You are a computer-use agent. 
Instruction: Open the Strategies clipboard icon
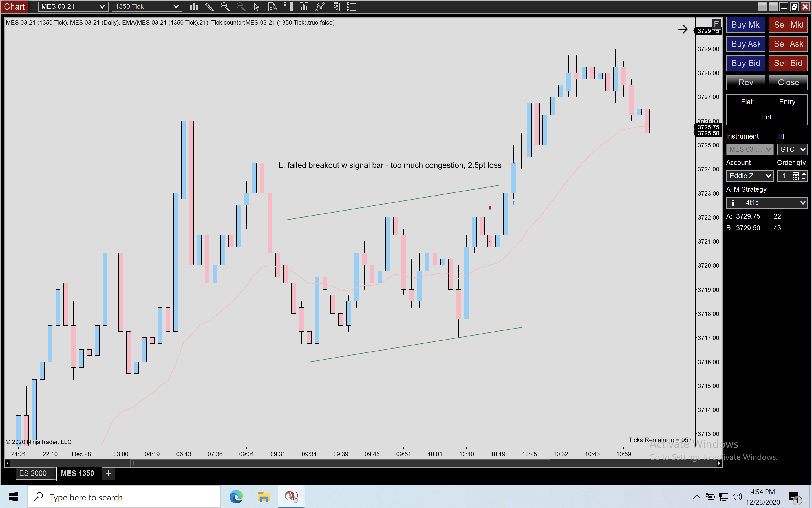[336, 7]
